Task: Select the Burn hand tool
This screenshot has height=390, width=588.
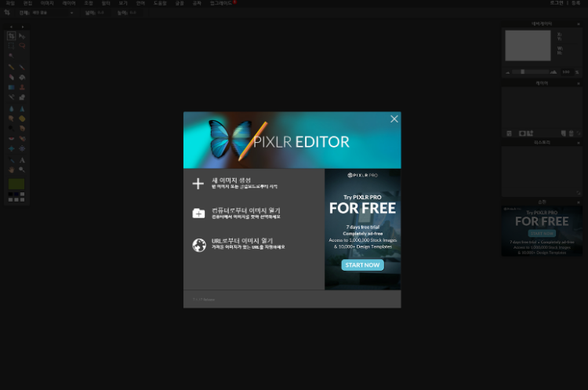Action: 22,129
